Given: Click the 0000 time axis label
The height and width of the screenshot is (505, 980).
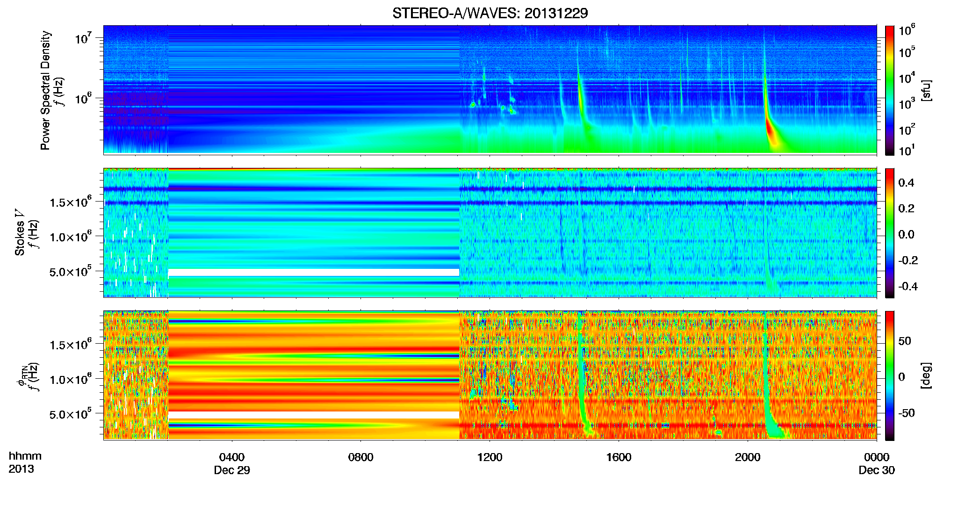Looking at the screenshot, I should (x=877, y=457).
